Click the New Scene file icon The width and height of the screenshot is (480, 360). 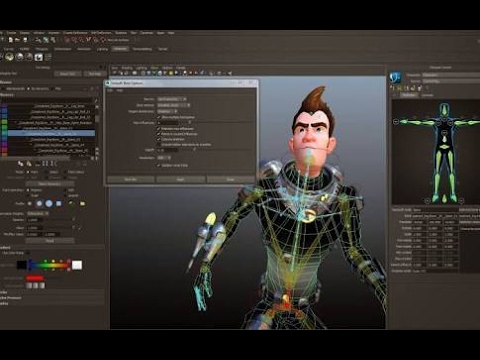coord(11,40)
